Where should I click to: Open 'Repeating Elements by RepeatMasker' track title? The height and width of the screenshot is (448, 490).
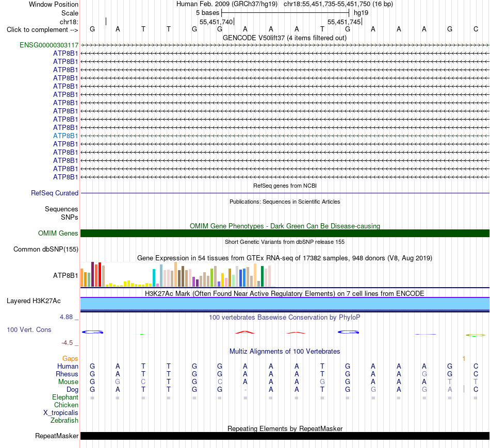285,428
